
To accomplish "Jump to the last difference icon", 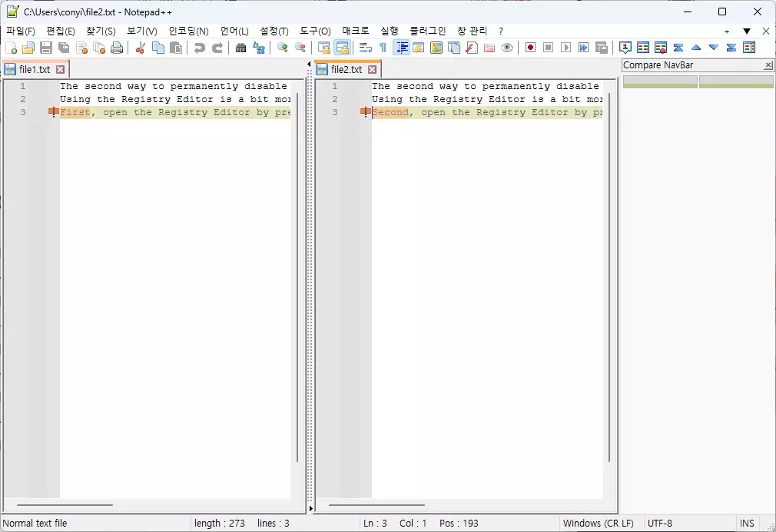I will [731, 48].
